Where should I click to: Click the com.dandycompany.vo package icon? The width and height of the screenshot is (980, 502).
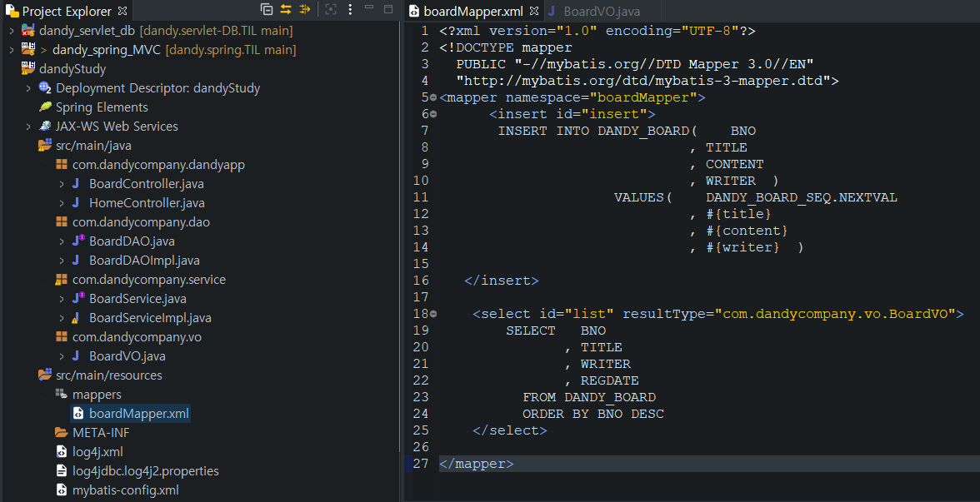click(62, 337)
